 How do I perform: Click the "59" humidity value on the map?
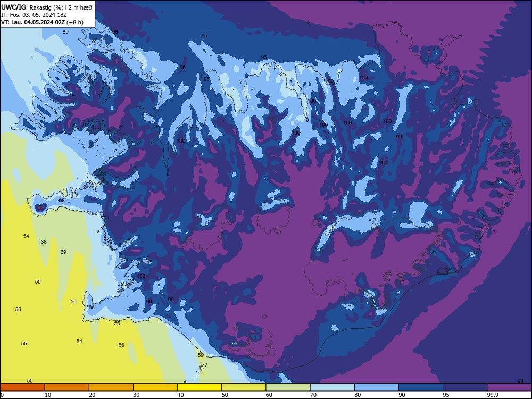[x=201, y=355]
